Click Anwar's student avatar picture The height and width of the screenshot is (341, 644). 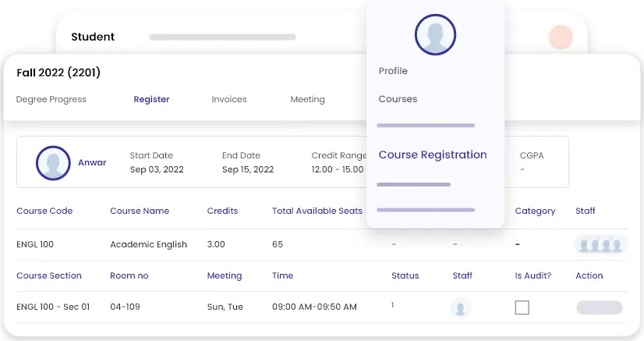tap(53, 162)
